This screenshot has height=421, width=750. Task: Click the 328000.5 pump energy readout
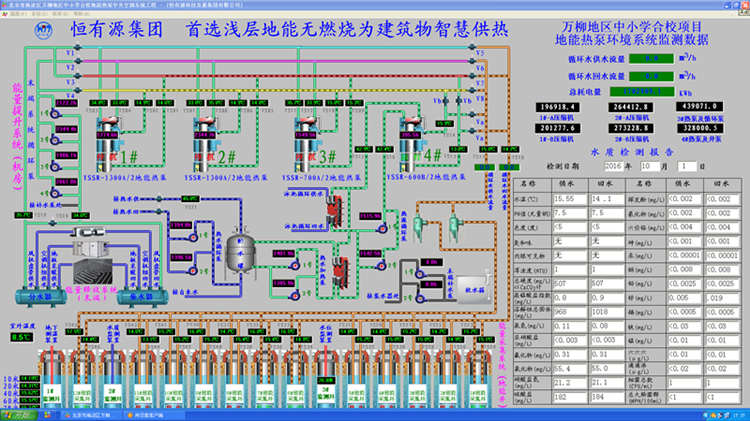700,128
